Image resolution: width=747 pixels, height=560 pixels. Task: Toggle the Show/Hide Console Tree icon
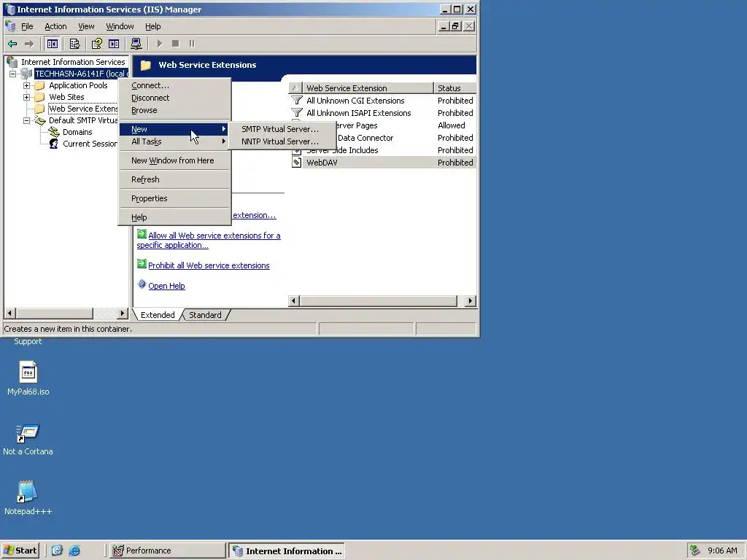tap(52, 44)
